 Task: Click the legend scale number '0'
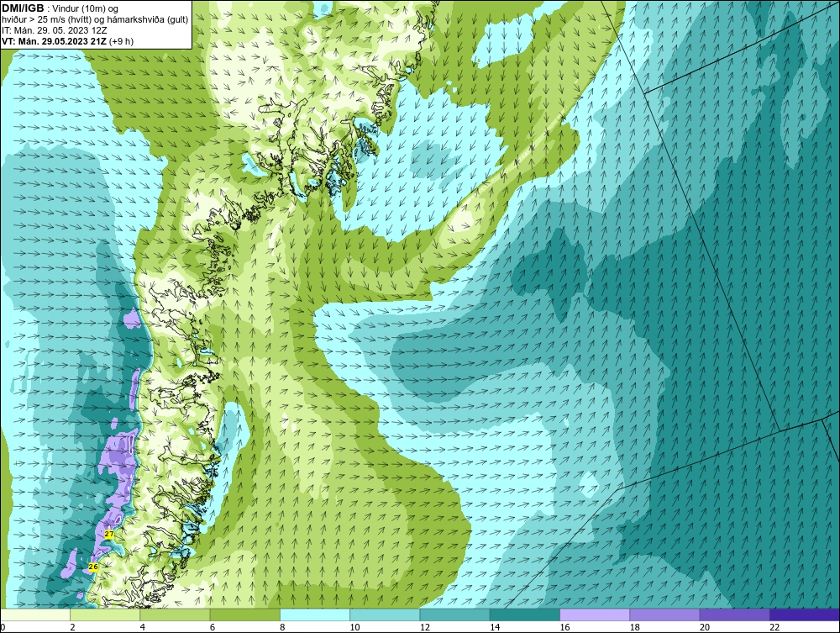click(x=3, y=627)
